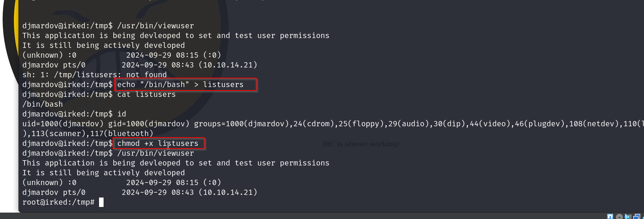The width and height of the screenshot is (644, 219).
Task: Click the highlighted chmod +x listusers command
Action: point(158,144)
